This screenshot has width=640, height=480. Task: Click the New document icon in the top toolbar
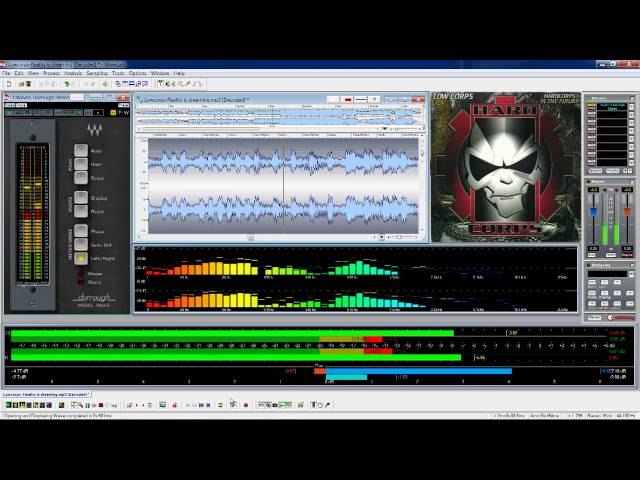(x=9, y=84)
